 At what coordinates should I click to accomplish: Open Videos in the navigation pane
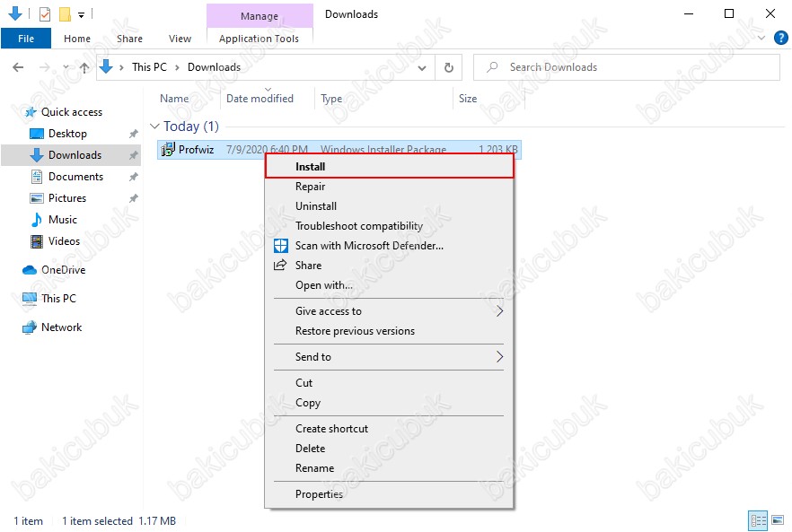pos(64,241)
